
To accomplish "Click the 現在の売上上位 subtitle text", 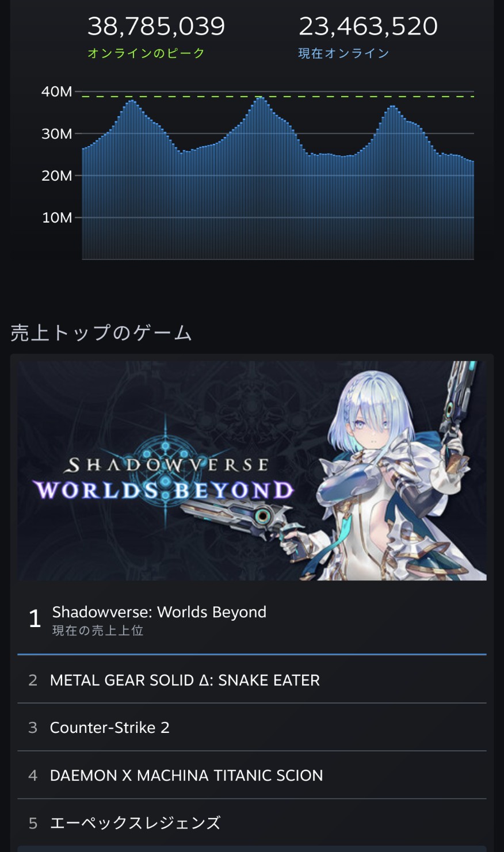I will 98,631.
